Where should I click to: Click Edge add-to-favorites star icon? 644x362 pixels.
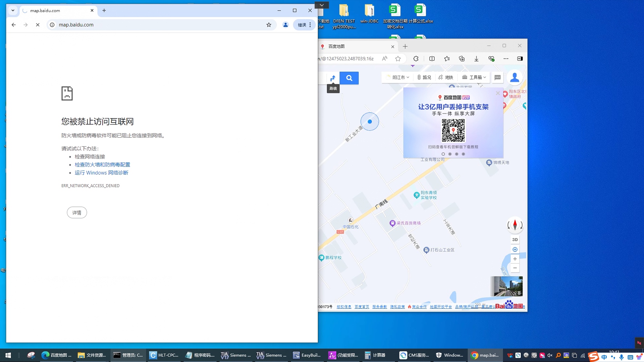tap(398, 59)
